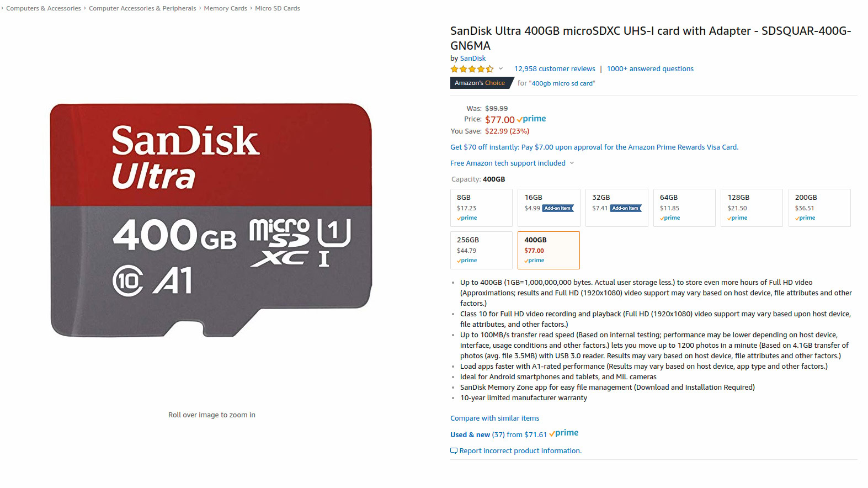Open the rating breakdown arrow beside the stars

coord(500,69)
